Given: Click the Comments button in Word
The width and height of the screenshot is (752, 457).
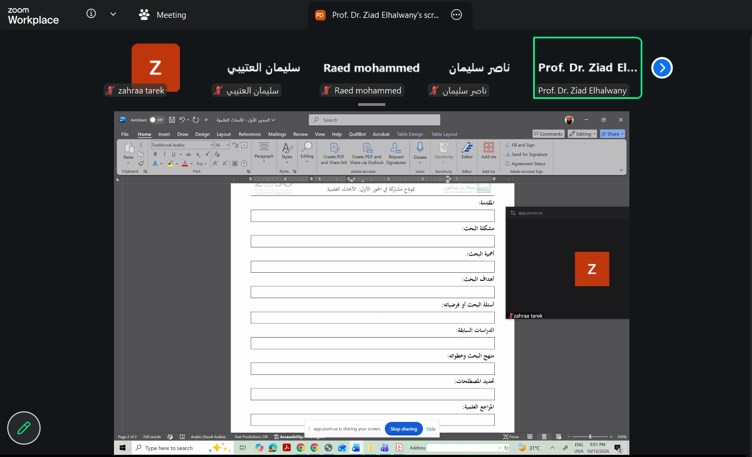Looking at the screenshot, I should point(548,134).
